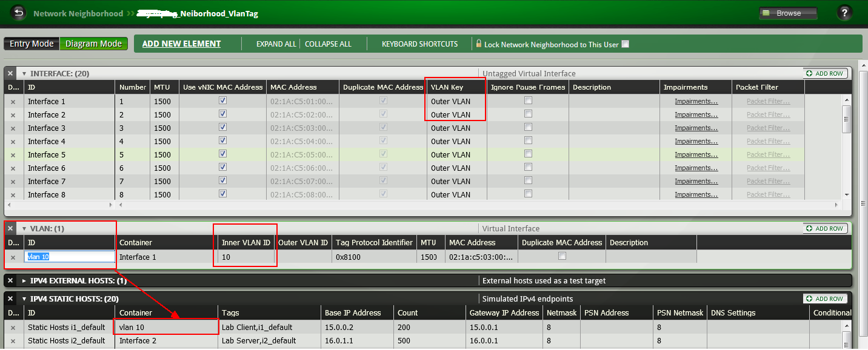Screen dimensions: 868x350
Task: Toggle Duplicate MAC Address for vlan 10
Action: click(x=562, y=256)
